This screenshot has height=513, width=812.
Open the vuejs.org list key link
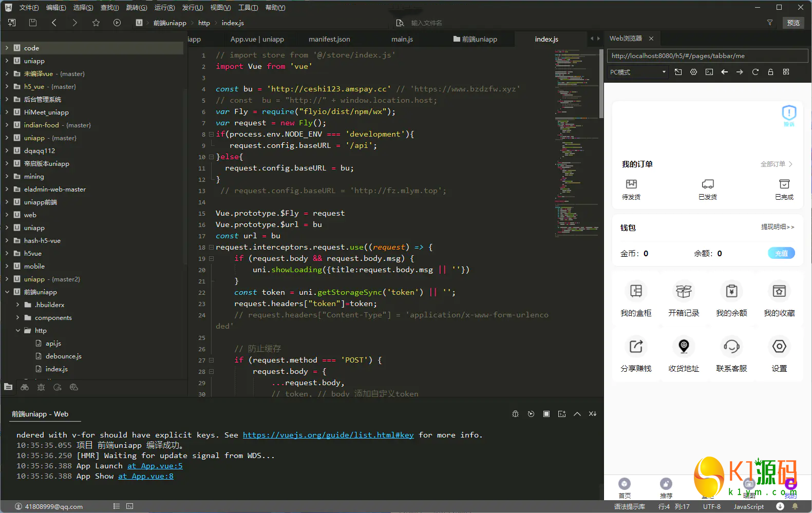(x=328, y=435)
